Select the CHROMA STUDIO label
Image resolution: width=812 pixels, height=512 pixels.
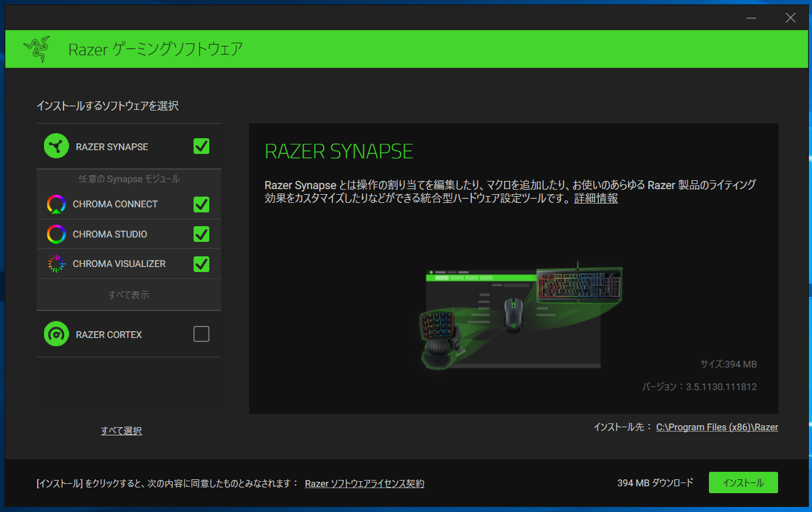[110, 234]
